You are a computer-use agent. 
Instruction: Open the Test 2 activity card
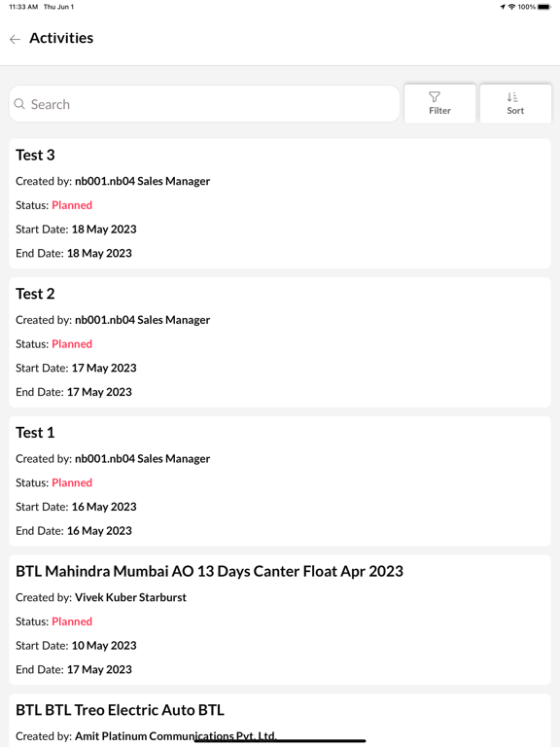280,342
